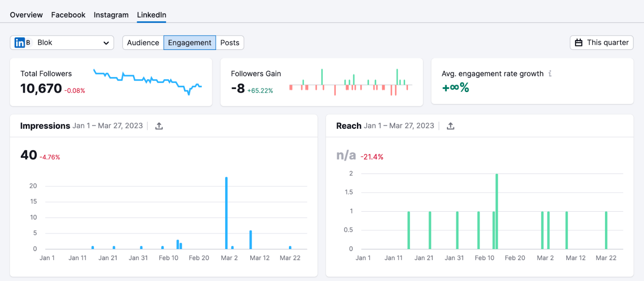The height and width of the screenshot is (281, 644).
Task: Switch to the Posts view toggle
Action: [230, 43]
